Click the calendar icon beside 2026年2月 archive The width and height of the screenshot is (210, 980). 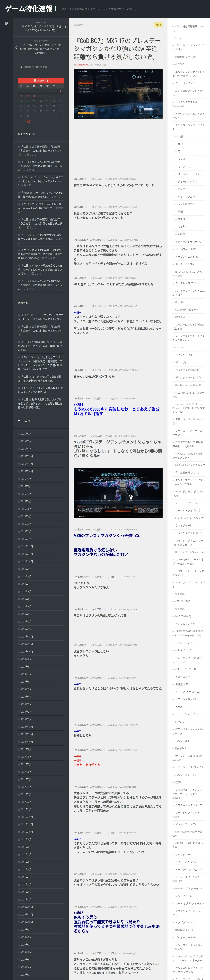click(19, 441)
